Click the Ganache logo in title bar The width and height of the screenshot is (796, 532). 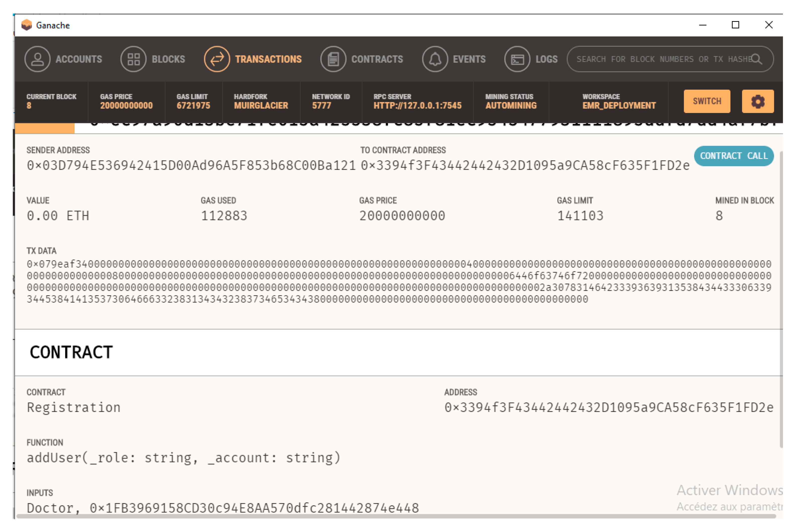pyautogui.click(x=26, y=25)
